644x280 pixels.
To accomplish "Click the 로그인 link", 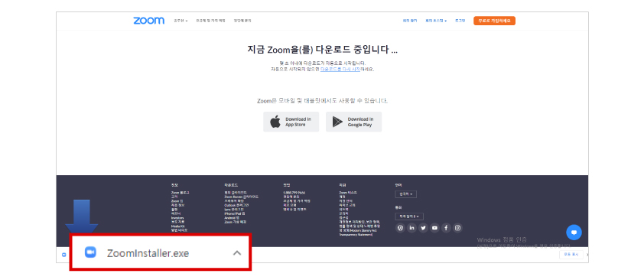I will pyautogui.click(x=460, y=21).
